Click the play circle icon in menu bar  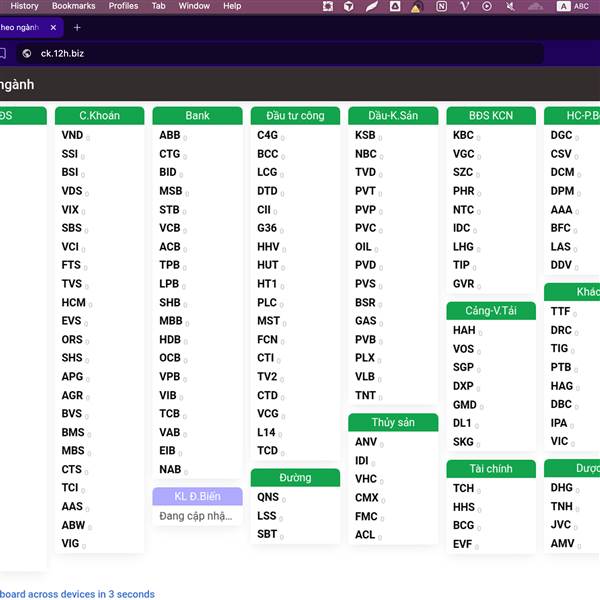(487, 6)
